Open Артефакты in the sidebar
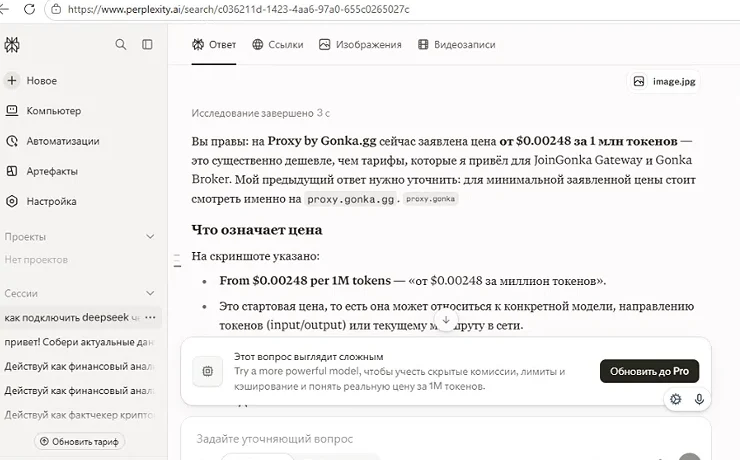The image size is (740, 460). tap(42, 171)
